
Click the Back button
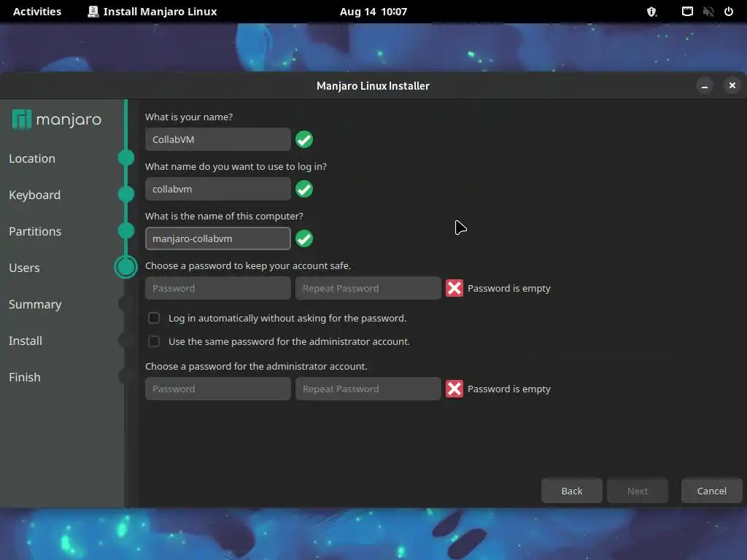pos(572,491)
